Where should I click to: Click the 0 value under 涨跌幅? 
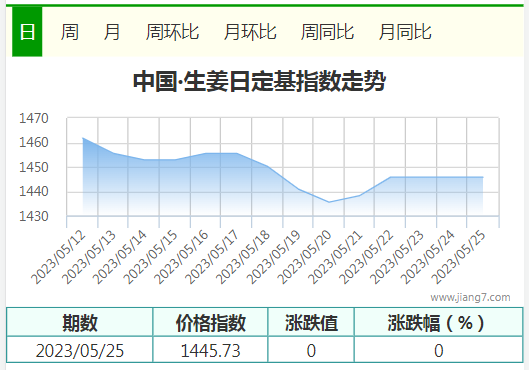coord(439,351)
